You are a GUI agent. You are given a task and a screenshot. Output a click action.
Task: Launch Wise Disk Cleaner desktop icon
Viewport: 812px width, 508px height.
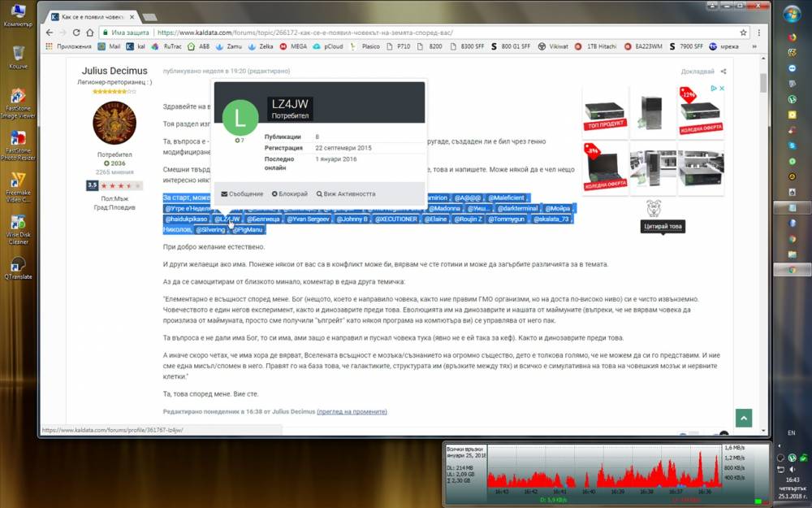(18, 229)
